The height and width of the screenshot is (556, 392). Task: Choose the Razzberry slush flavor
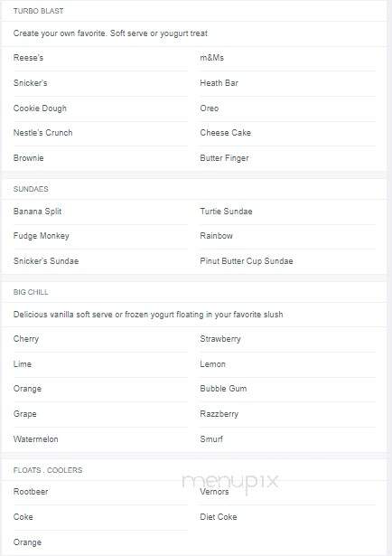(219, 414)
